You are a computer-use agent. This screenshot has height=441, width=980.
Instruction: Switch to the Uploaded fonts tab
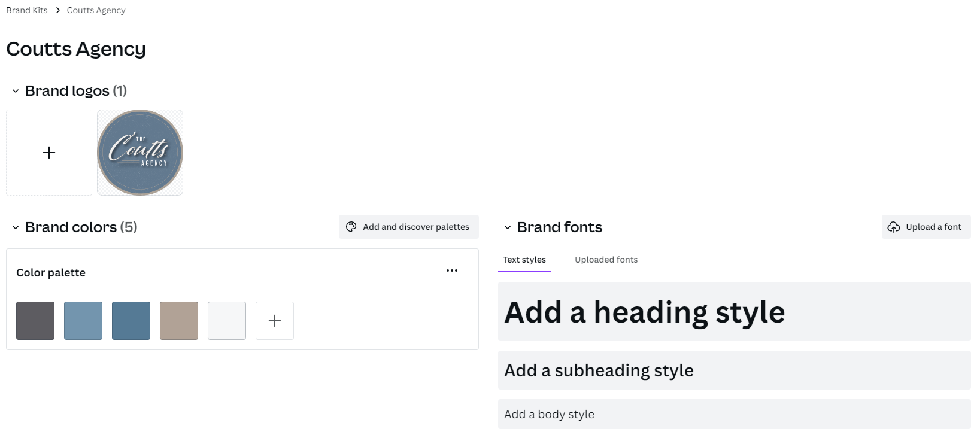tap(606, 260)
